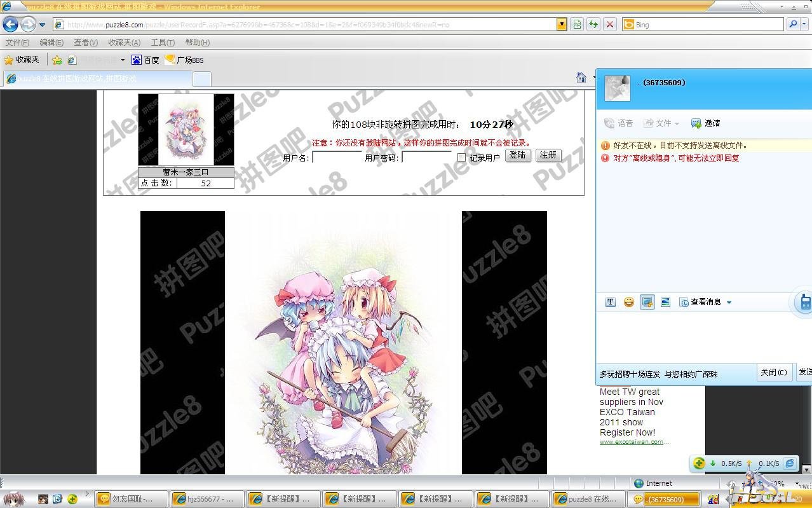Click add to favorites bar icon
This screenshot has height=508, width=812.
point(57,60)
